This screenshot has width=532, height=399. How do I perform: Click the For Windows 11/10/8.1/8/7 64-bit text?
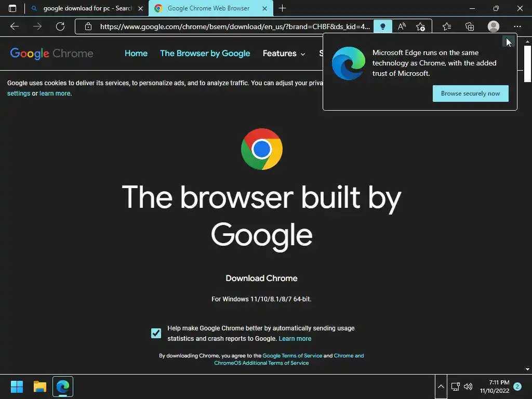tap(262, 299)
